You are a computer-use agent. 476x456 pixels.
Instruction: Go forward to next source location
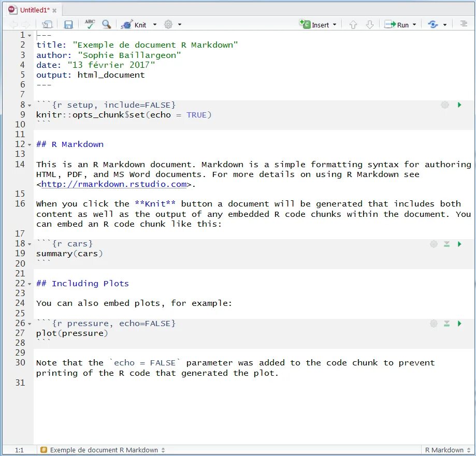click(x=26, y=24)
